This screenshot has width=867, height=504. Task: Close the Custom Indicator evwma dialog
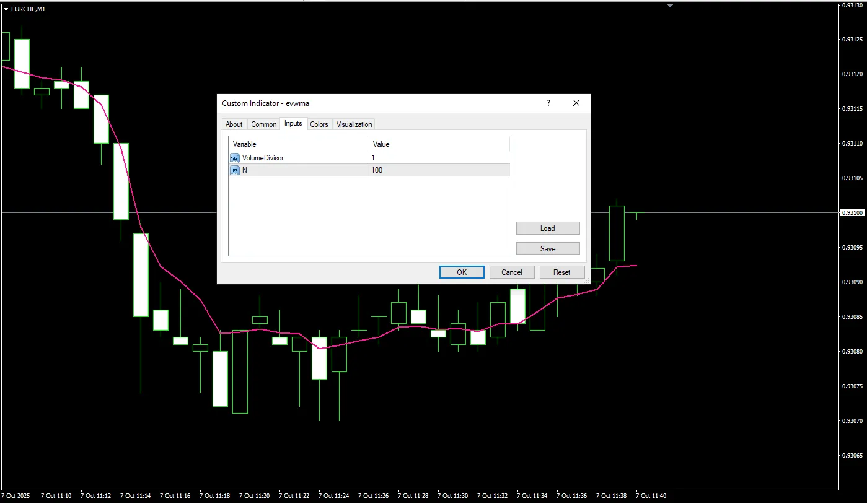(x=576, y=103)
